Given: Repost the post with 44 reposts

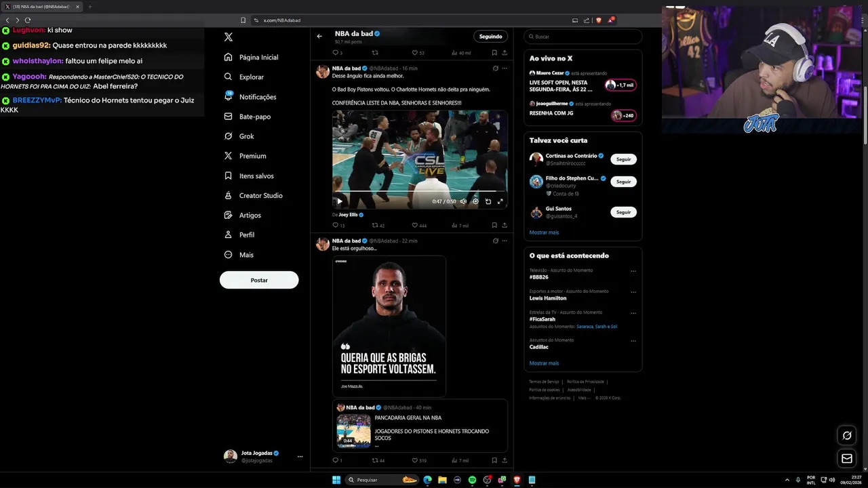Looking at the screenshot, I should (378, 460).
